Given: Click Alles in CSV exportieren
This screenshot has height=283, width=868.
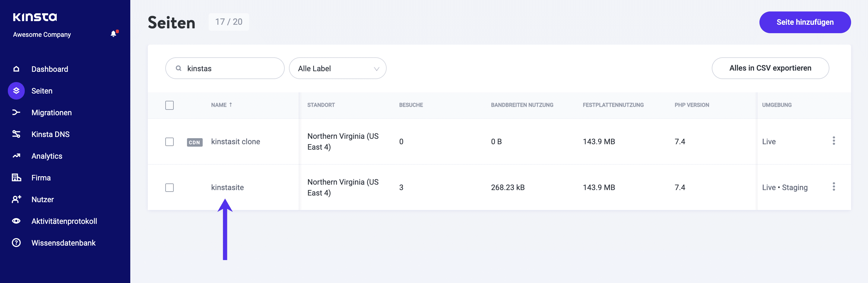Looking at the screenshot, I should (x=770, y=68).
